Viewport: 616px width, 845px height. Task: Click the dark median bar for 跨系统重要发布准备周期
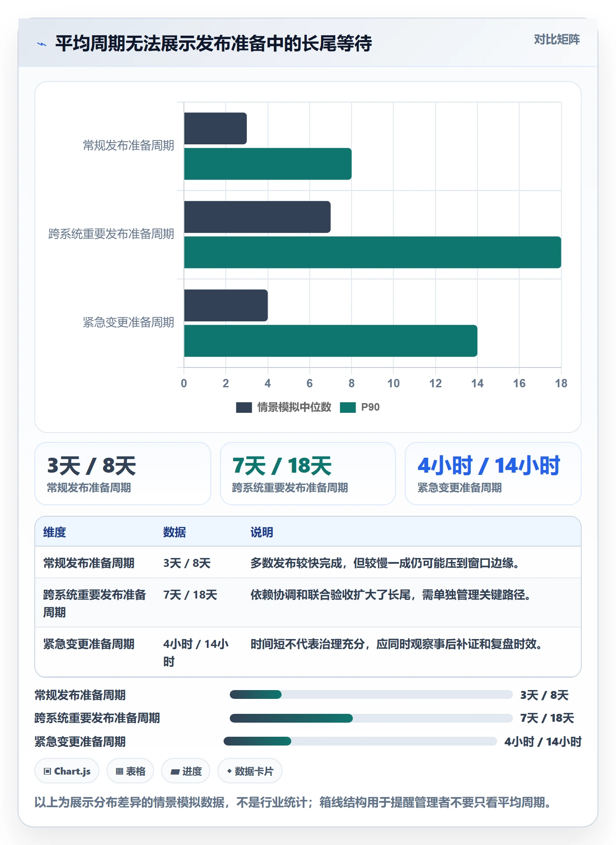(x=257, y=217)
